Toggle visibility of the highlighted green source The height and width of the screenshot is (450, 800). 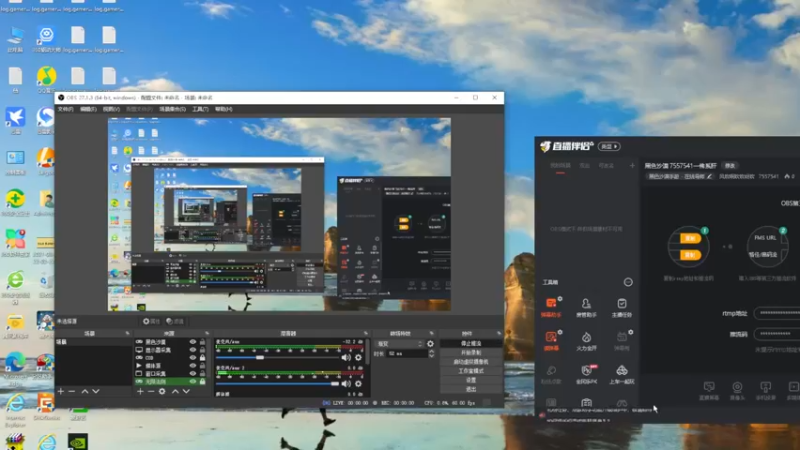click(x=193, y=382)
